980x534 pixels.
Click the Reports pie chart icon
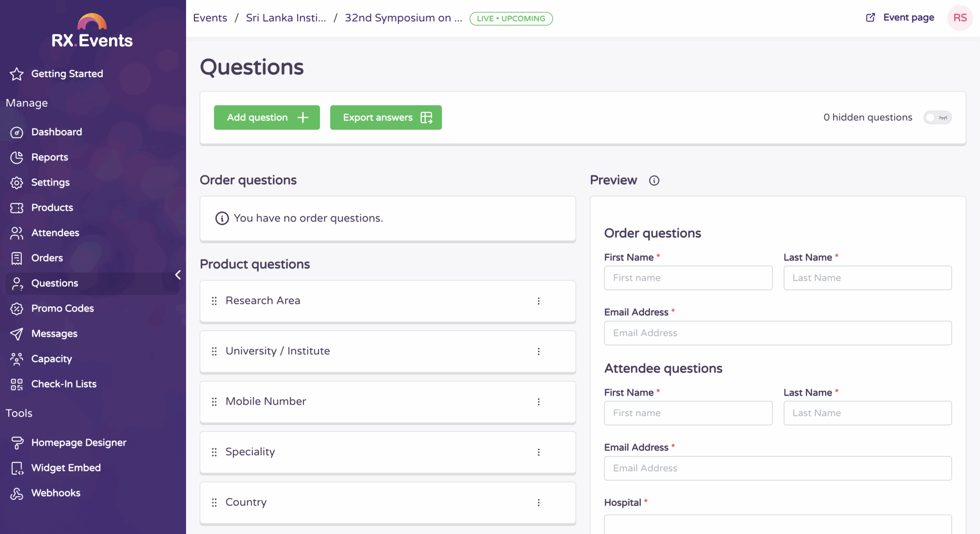pos(16,157)
